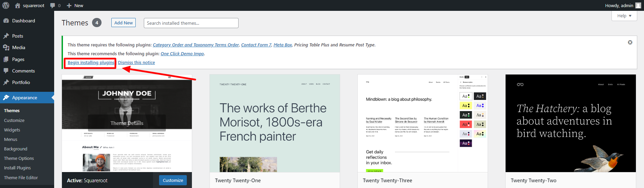Click the Appearance paintbrush icon
The height and width of the screenshot is (188, 644).
point(6,98)
